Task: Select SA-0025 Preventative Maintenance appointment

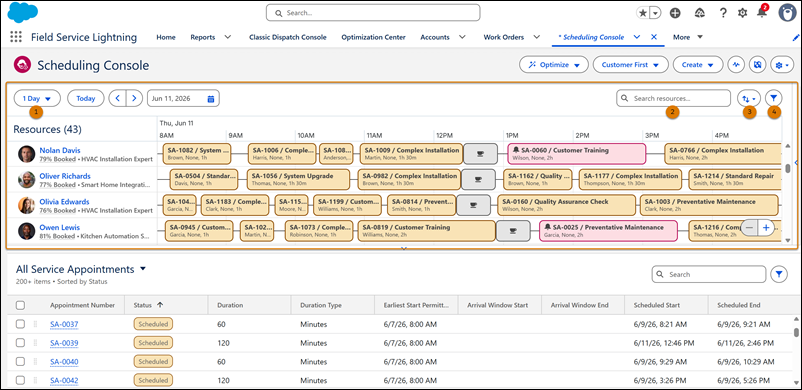Action: click(x=608, y=230)
